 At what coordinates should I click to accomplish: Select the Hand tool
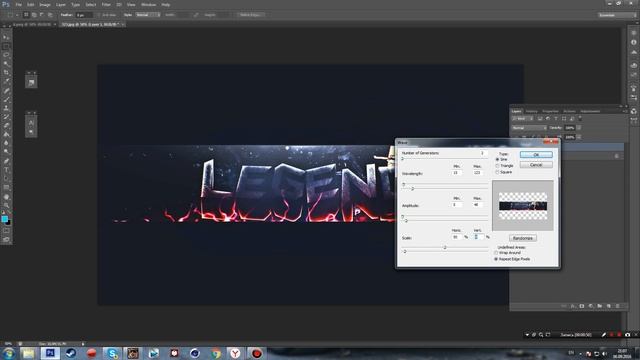pos(6,197)
